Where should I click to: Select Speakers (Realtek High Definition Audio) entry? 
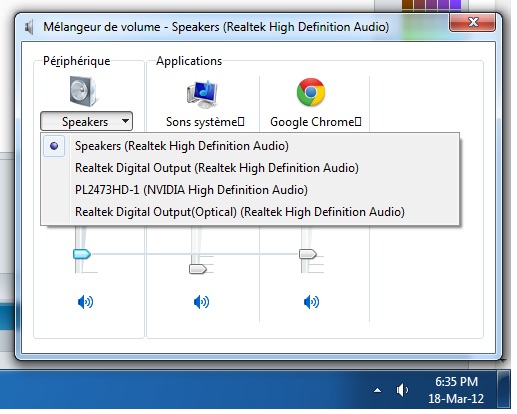[250, 146]
